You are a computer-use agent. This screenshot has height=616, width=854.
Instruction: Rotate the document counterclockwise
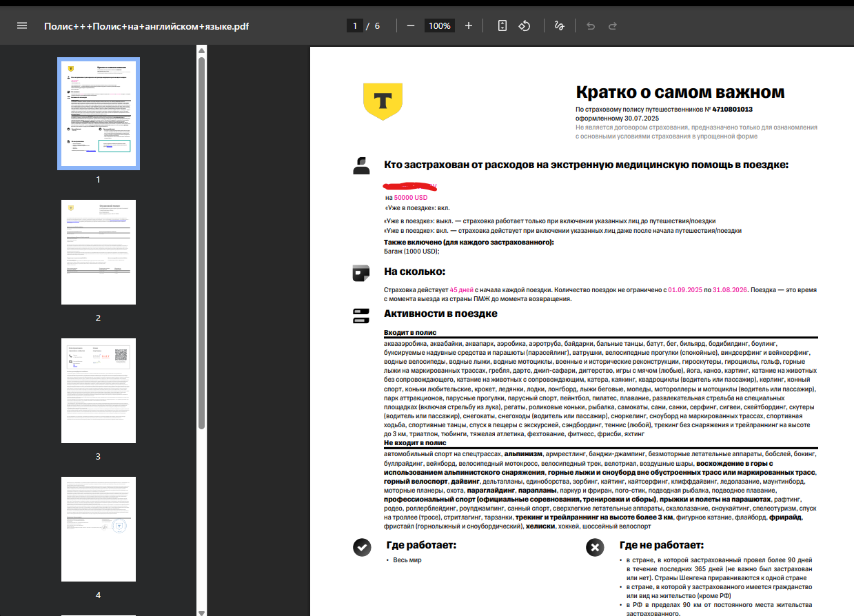pyautogui.click(x=524, y=25)
